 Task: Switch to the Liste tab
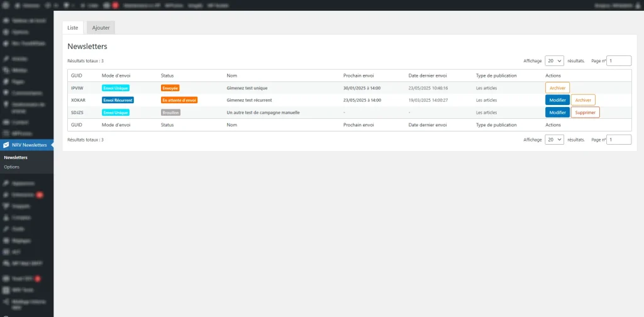click(73, 28)
